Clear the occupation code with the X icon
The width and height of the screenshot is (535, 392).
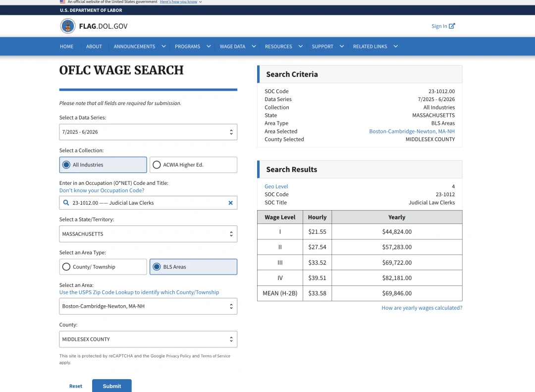[x=231, y=203]
